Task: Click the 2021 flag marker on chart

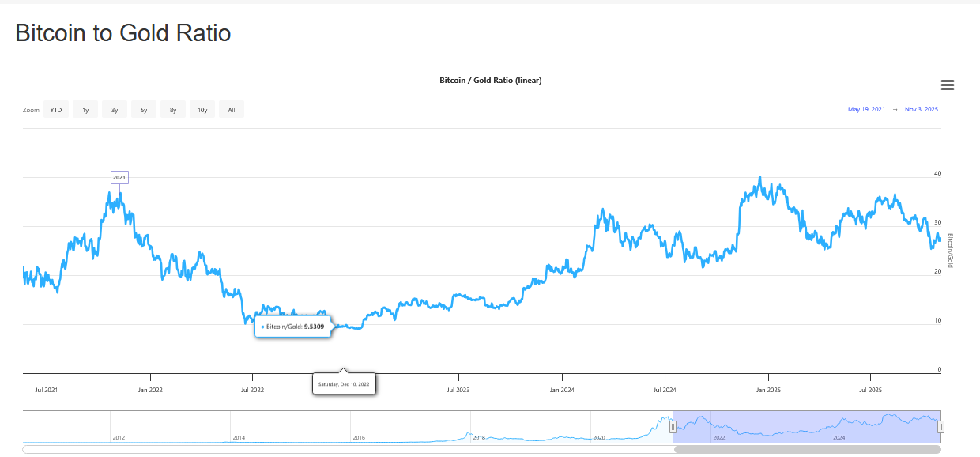Action: pyautogui.click(x=119, y=177)
